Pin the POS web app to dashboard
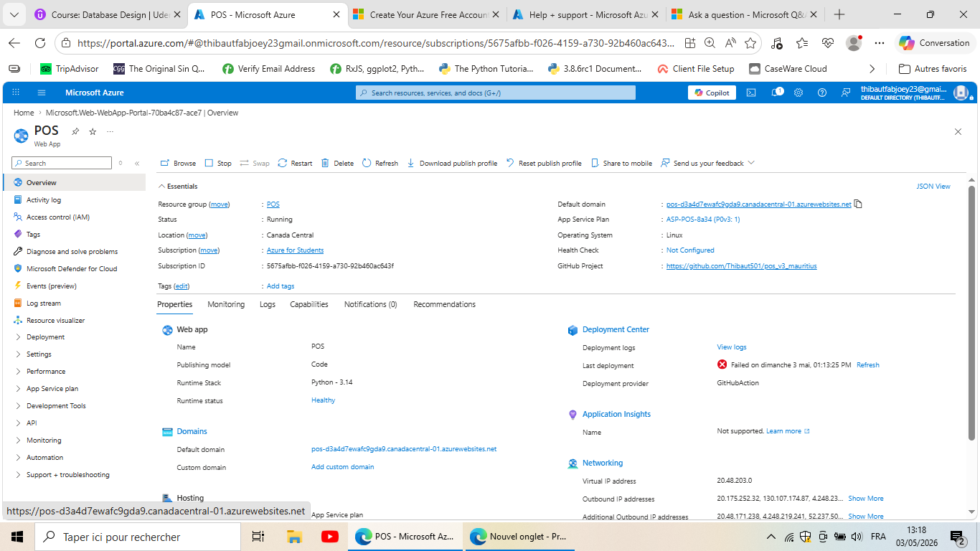The image size is (980, 551). [x=75, y=131]
